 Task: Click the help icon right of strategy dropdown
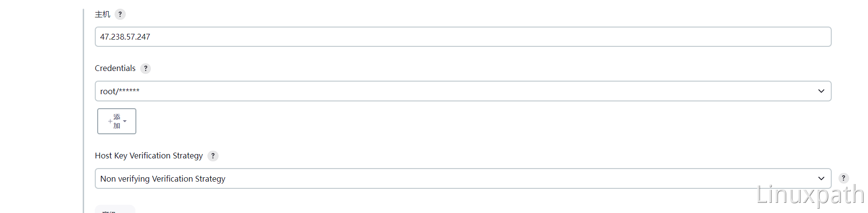point(843,178)
